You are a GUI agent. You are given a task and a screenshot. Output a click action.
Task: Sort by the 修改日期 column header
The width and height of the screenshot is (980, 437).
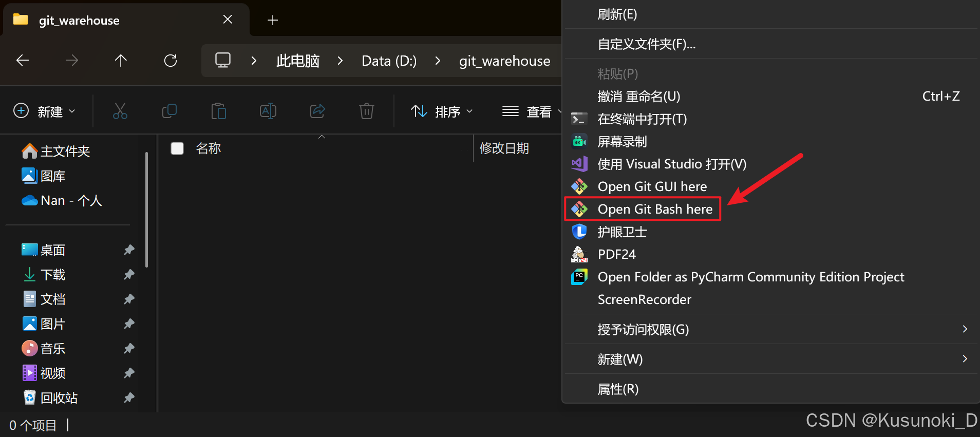pyautogui.click(x=504, y=148)
